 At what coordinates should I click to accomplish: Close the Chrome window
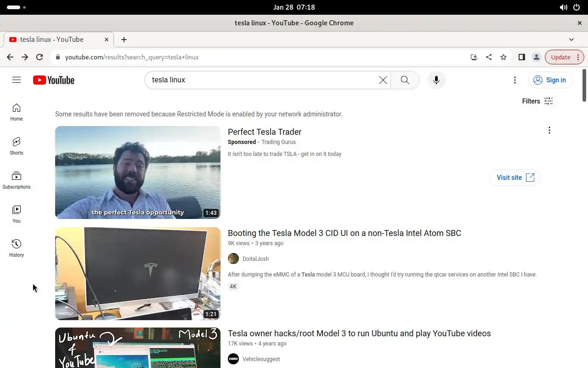580,23
